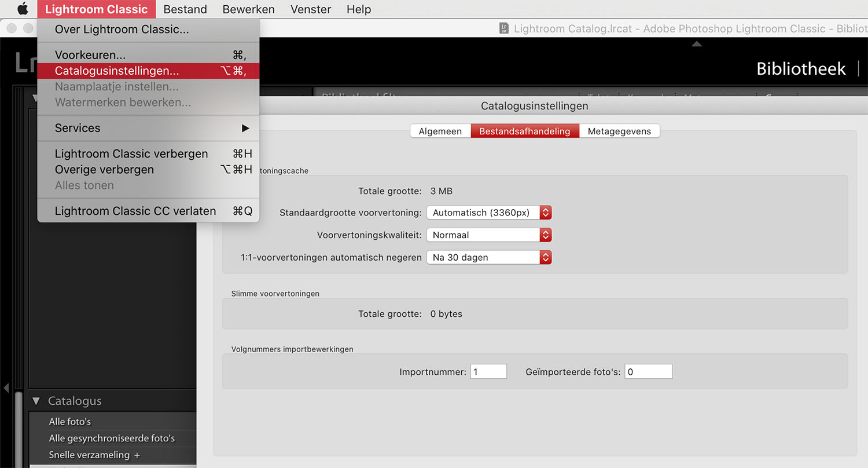The height and width of the screenshot is (468, 868).
Task: Open the Lightroom Classic menu
Action: click(x=97, y=9)
